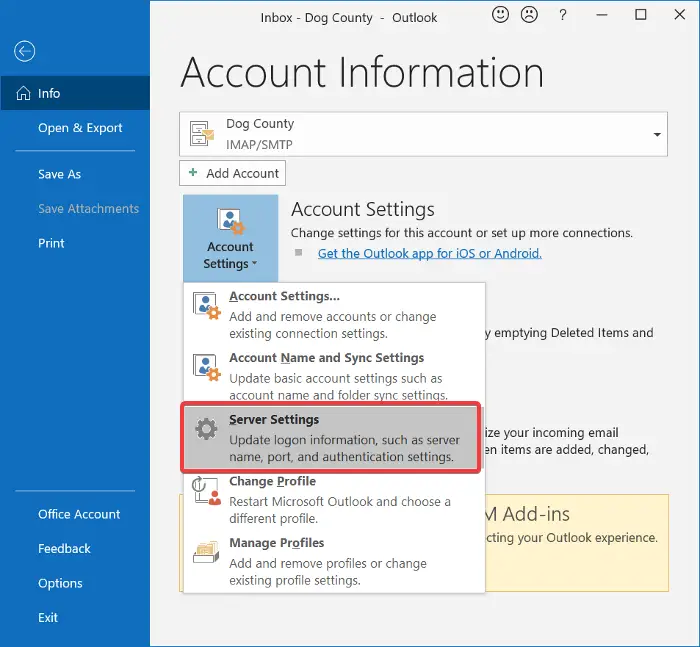Screen dimensions: 700x647
Task: Click the Add Account button
Action: (233, 173)
